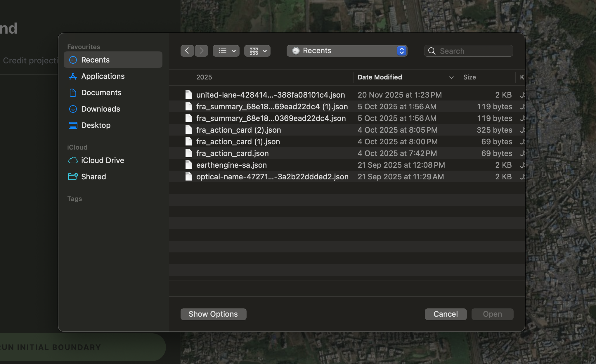Screen dimensions: 596x364
Task: Click the Show Options button
Action: coord(213,314)
